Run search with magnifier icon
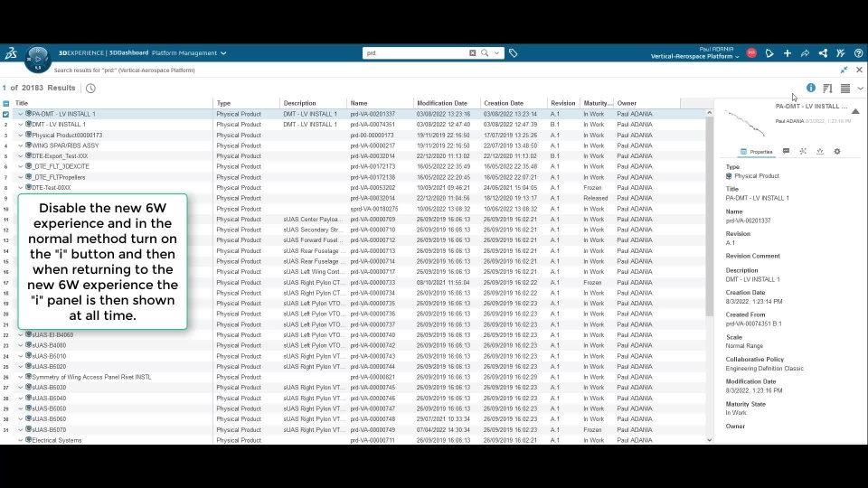Screen dimensions: 868x488 (x=485, y=53)
